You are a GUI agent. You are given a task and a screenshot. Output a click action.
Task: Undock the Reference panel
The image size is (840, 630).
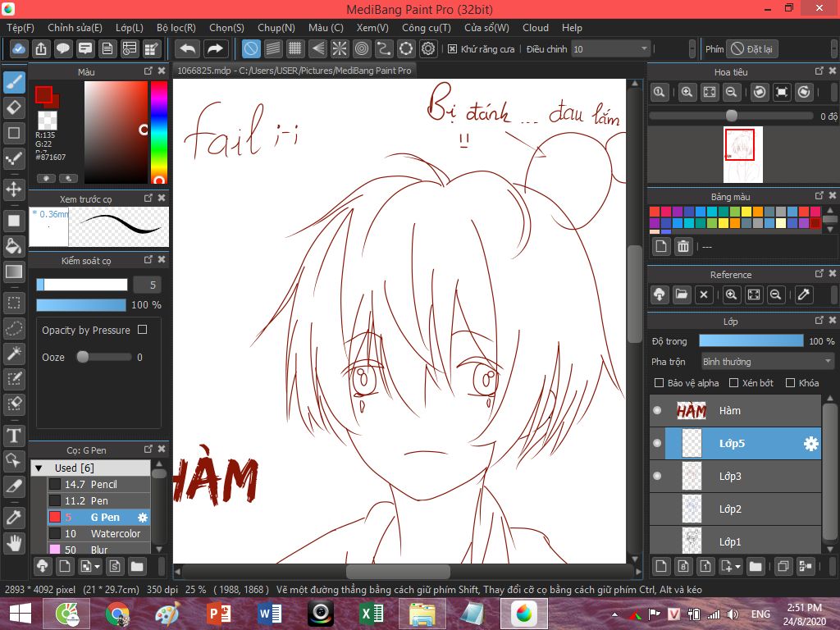click(819, 273)
